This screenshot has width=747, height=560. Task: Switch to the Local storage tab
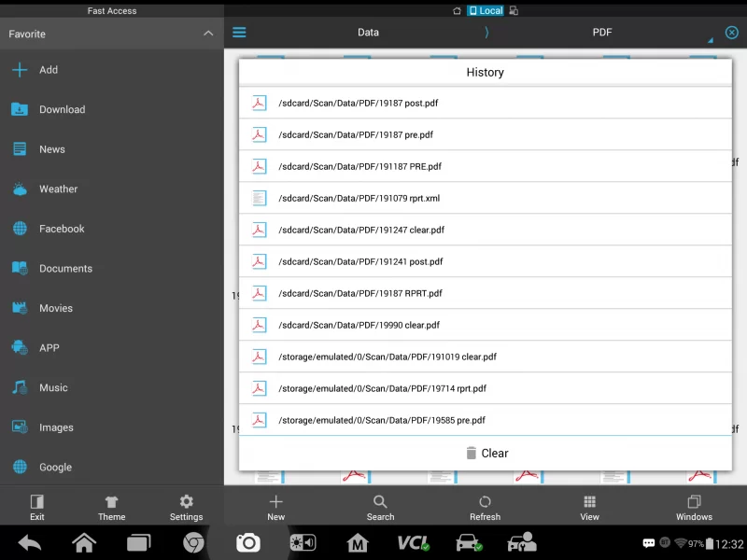point(486,11)
